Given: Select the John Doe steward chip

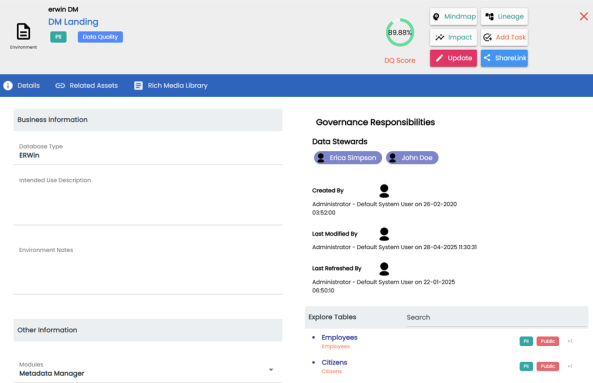Looking at the screenshot, I should [412, 158].
